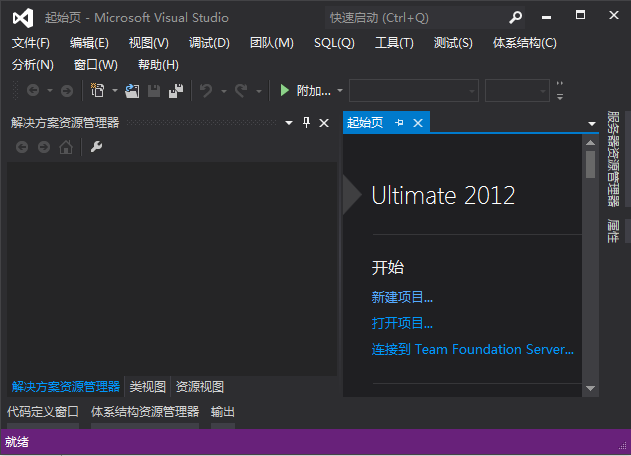Open the 体系结构资源管理器 tab
Screen dimensions: 631x456
coord(145,412)
